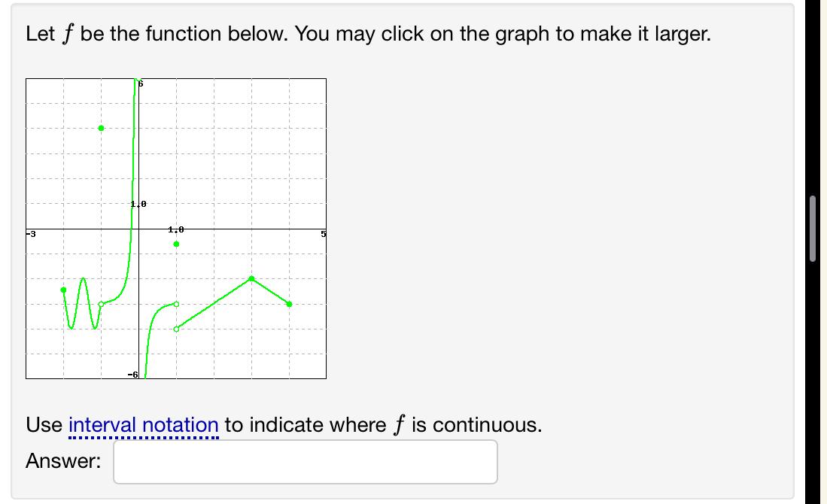827x504 pixels.
Task: Click the x-axis label 5 on the graph
Action: [322, 233]
